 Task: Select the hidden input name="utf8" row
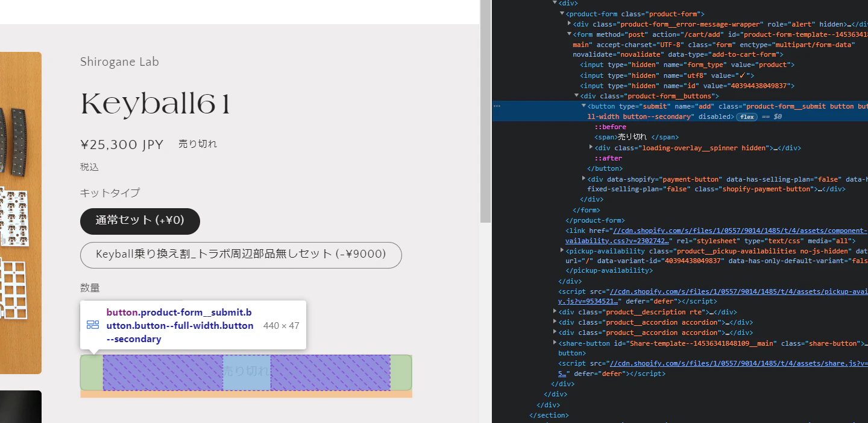pos(667,75)
